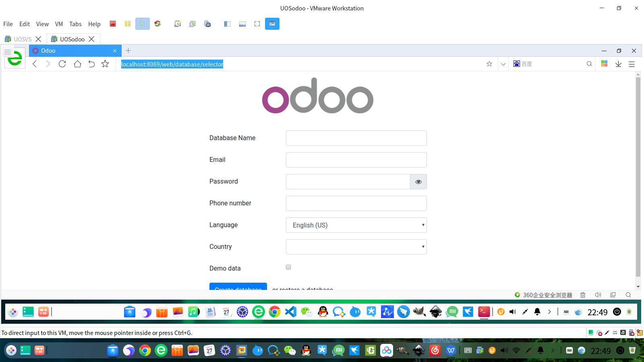Screen dimensions: 644x362
Task: Go to browser home page icon
Action: click(x=77, y=64)
